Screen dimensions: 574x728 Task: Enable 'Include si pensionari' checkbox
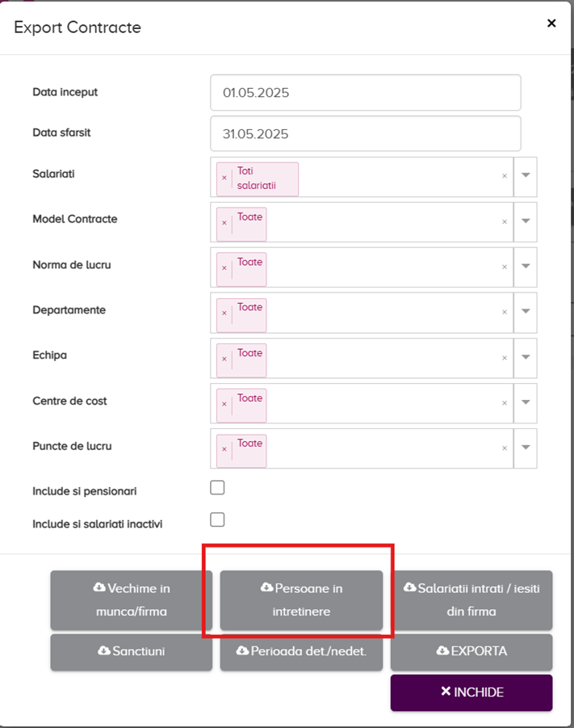click(217, 487)
